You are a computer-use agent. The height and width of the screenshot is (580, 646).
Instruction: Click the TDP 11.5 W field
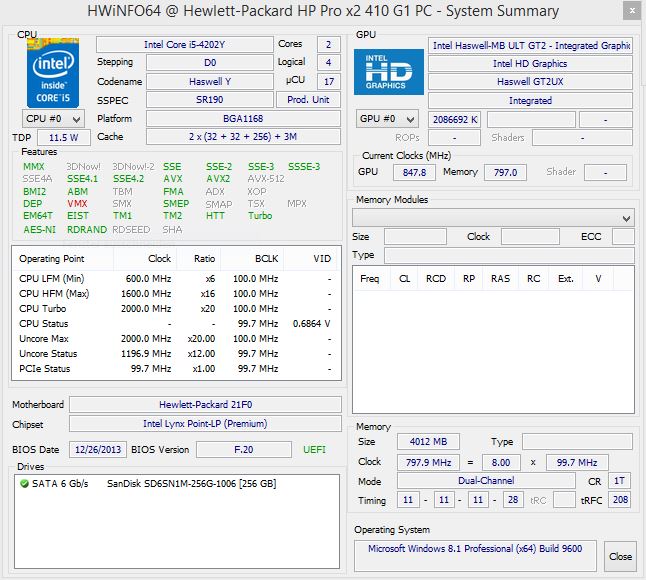64,138
